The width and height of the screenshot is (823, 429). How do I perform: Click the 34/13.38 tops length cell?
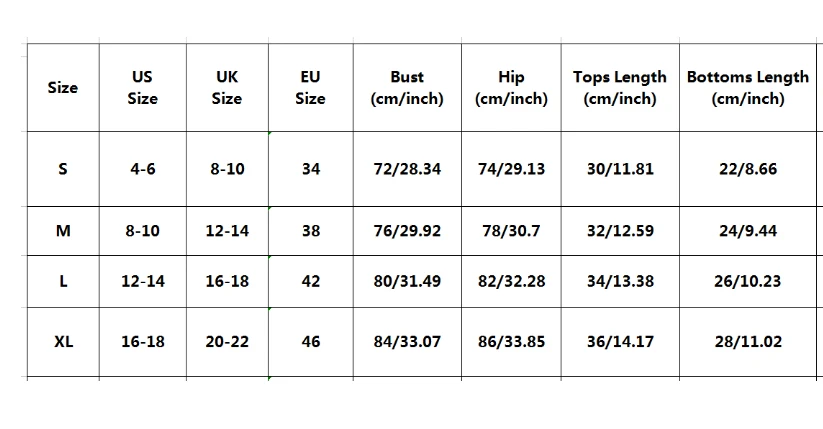click(x=620, y=281)
